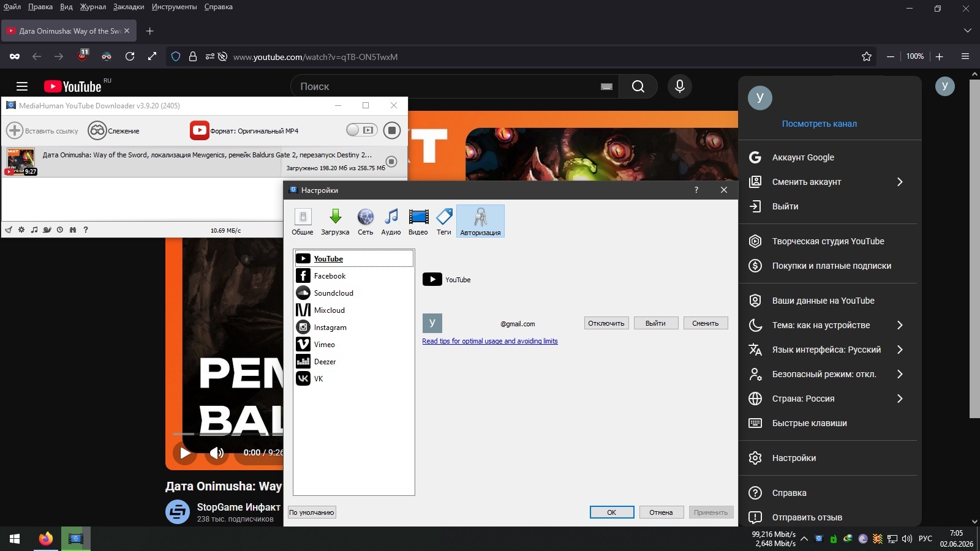Screen dimensions: 980x551
Task: Reset settings with По умолчанию button
Action: point(312,512)
